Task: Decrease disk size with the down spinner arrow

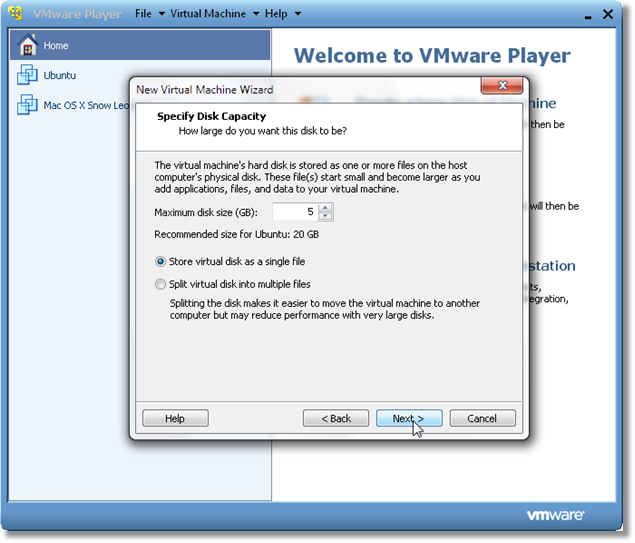Action: (325, 216)
